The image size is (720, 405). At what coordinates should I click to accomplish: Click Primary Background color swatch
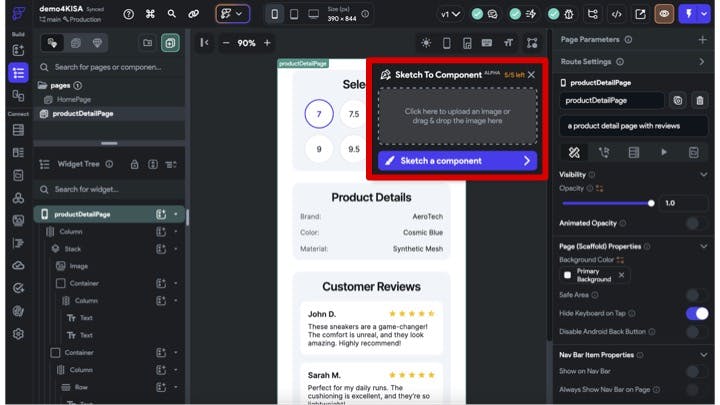pyautogui.click(x=567, y=275)
